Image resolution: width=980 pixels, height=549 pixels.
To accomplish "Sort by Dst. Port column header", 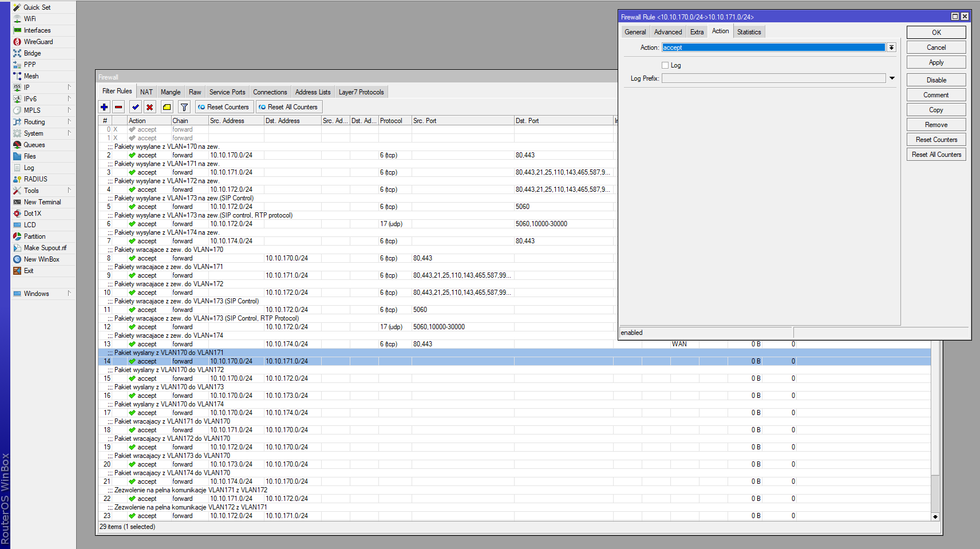I will point(563,121).
